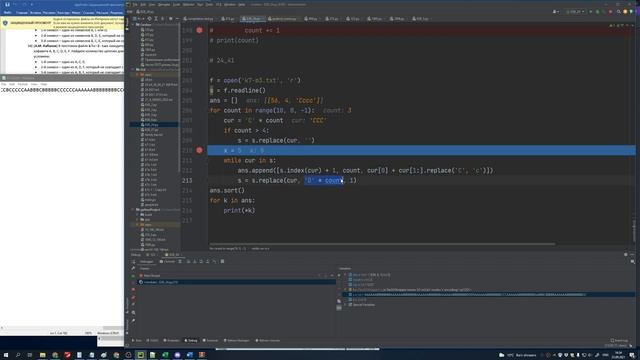Open Evaluate Expression calculator icon
This screenshot has width=640, height=360.
point(222,261)
